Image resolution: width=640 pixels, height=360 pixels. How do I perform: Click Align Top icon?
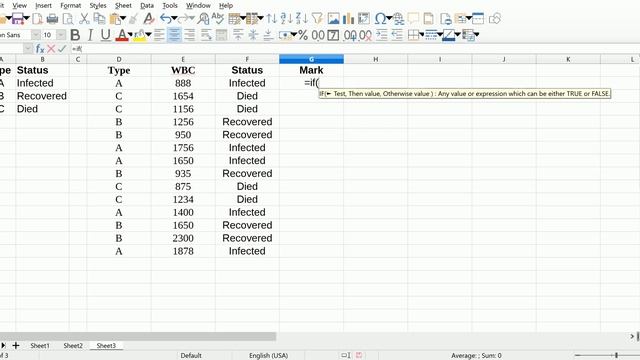pyautogui.click(x=238, y=35)
